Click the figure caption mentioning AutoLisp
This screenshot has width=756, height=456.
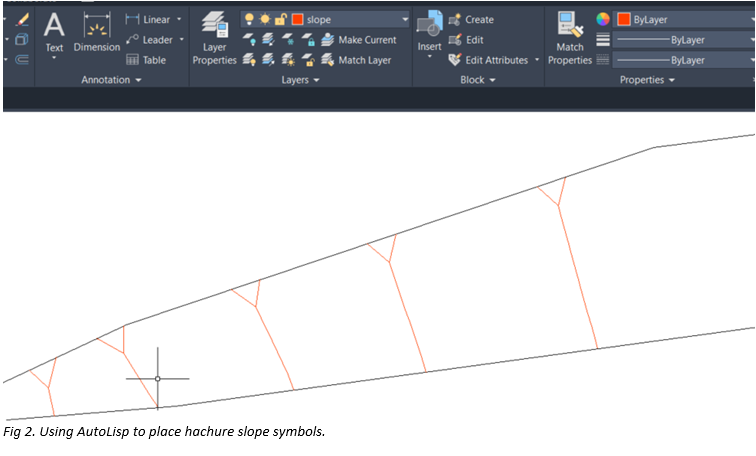(164, 431)
